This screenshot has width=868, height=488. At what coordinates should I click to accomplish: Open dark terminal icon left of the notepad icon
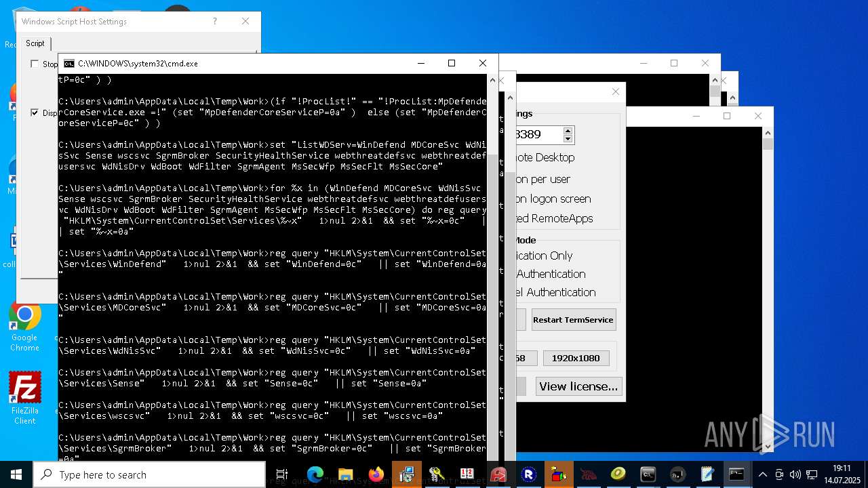point(677,474)
